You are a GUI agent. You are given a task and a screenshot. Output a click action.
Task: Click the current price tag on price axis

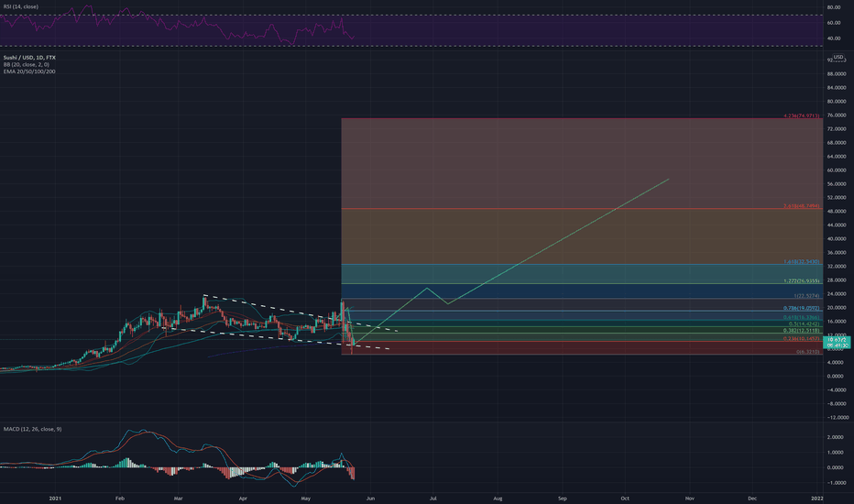837,342
